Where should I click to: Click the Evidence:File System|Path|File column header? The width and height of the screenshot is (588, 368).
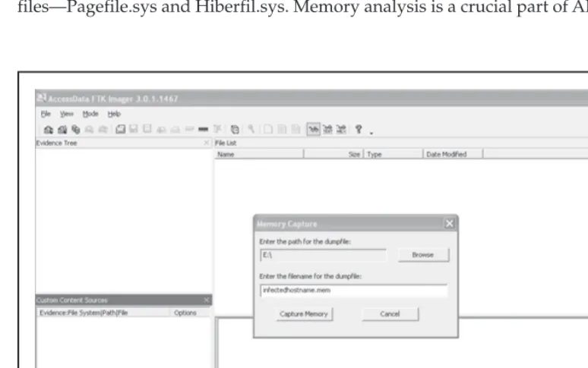(103, 313)
